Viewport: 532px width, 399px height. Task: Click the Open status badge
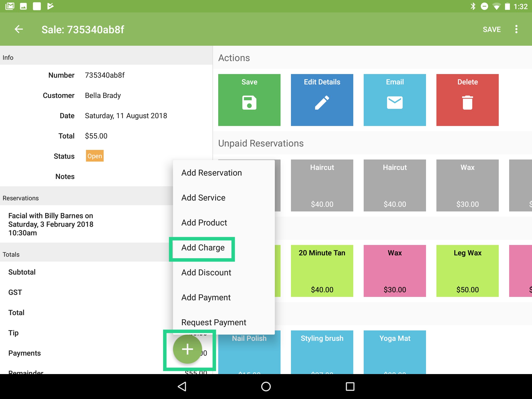pos(95,156)
